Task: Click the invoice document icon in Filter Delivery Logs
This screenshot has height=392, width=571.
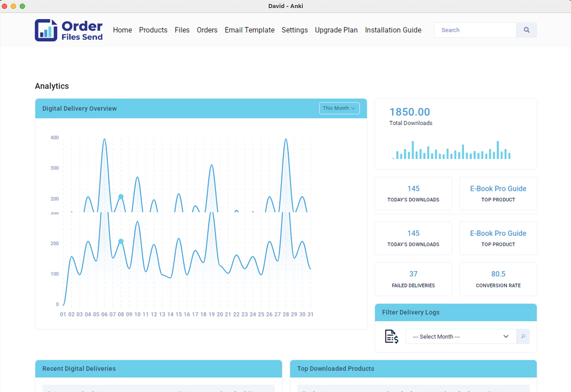Action: [391, 337]
